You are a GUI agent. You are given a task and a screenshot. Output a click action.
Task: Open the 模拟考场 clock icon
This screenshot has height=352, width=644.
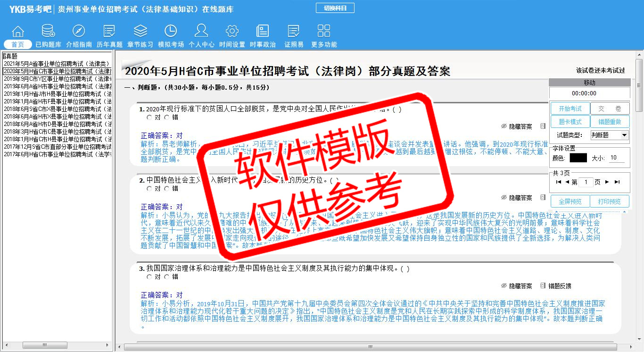(171, 32)
